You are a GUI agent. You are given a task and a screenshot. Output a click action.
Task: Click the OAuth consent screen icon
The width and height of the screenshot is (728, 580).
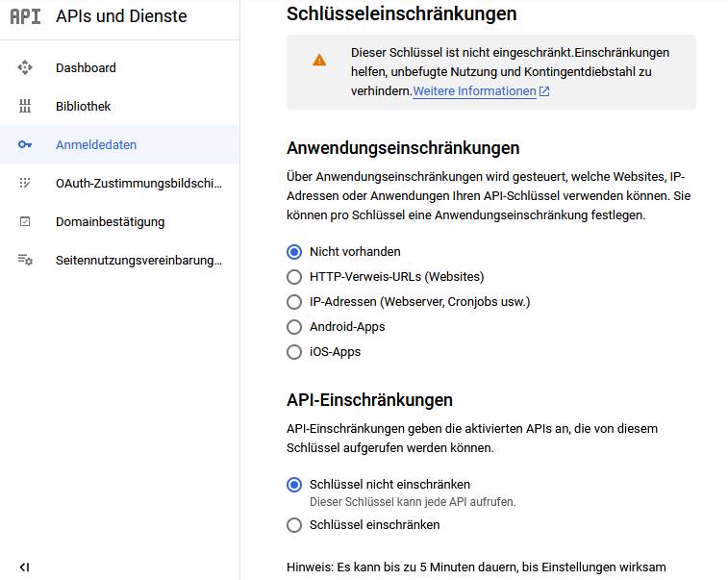point(25,183)
